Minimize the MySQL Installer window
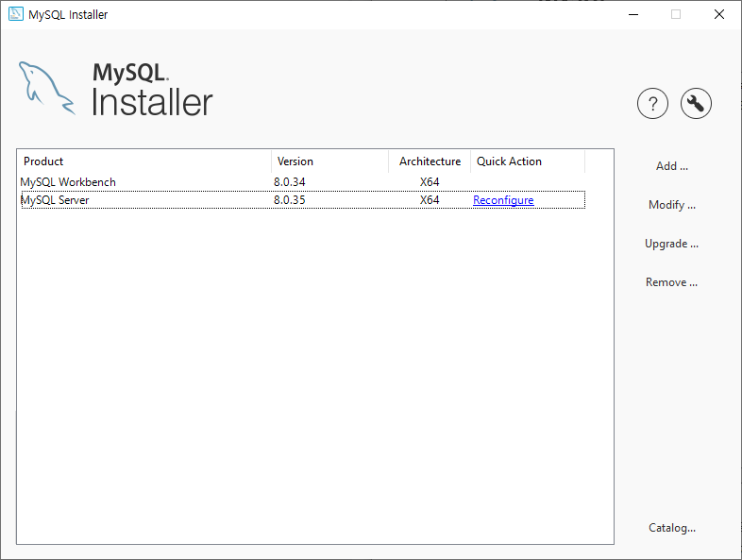742x560 pixels. (x=633, y=14)
